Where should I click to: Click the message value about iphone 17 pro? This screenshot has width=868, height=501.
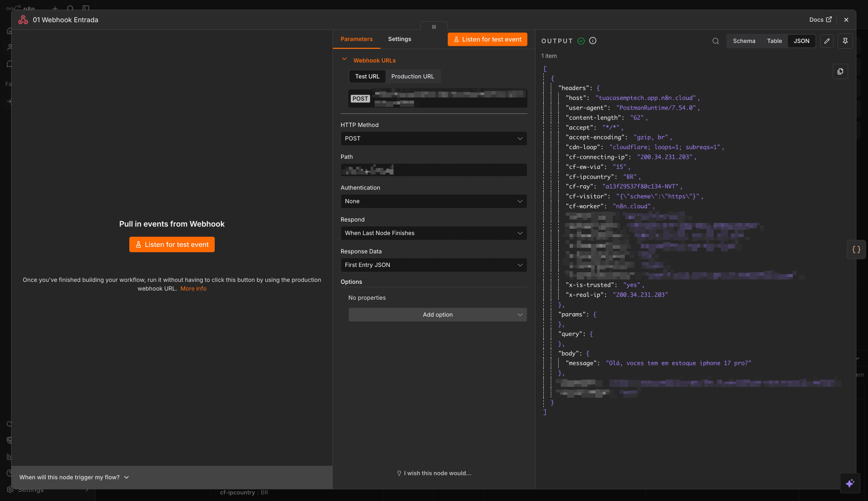678,363
